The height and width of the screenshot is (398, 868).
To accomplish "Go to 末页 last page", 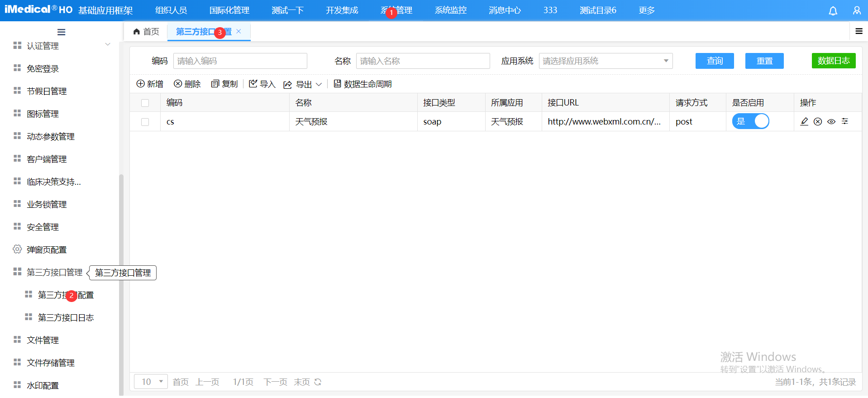I will click(302, 382).
